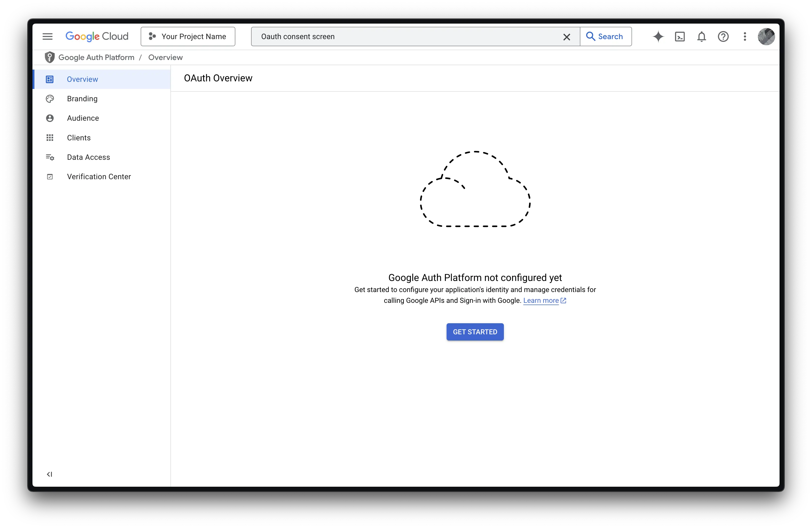Open Gemini AI assistant sparkle icon

point(658,36)
